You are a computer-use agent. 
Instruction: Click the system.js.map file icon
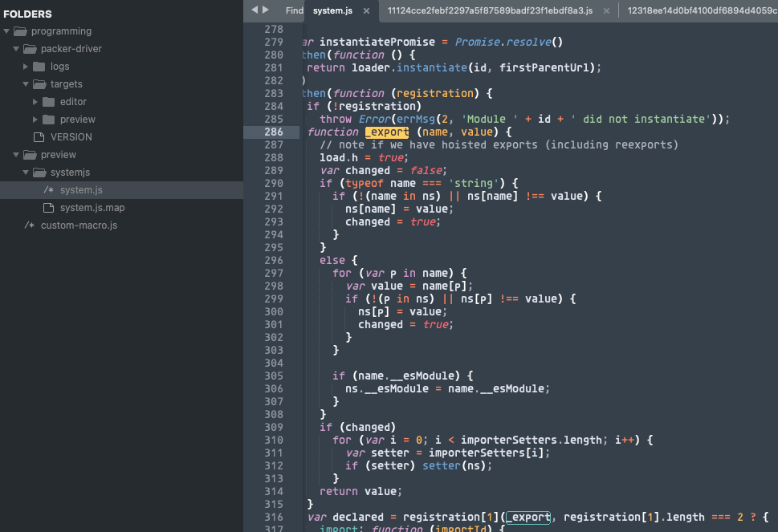coord(49,208)
